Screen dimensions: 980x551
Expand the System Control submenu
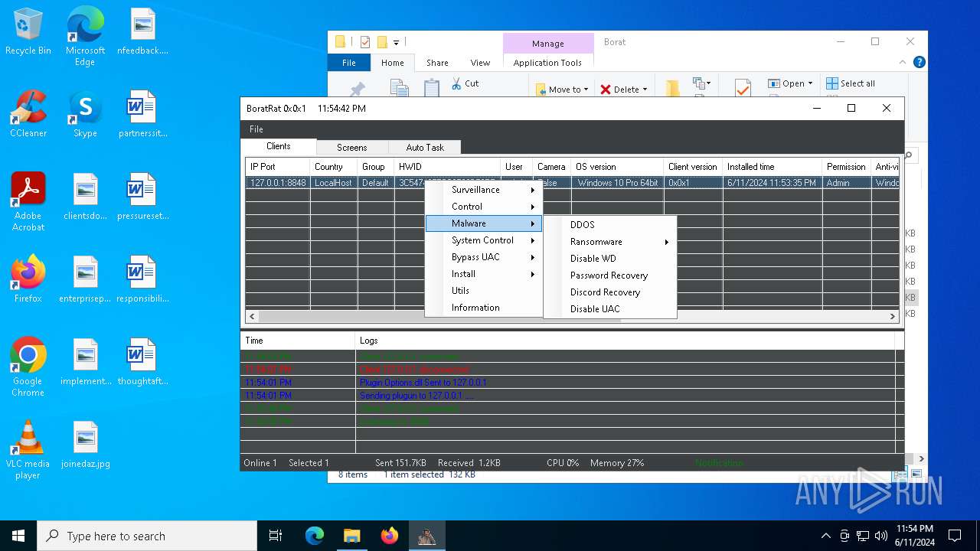tap(485, 240)
